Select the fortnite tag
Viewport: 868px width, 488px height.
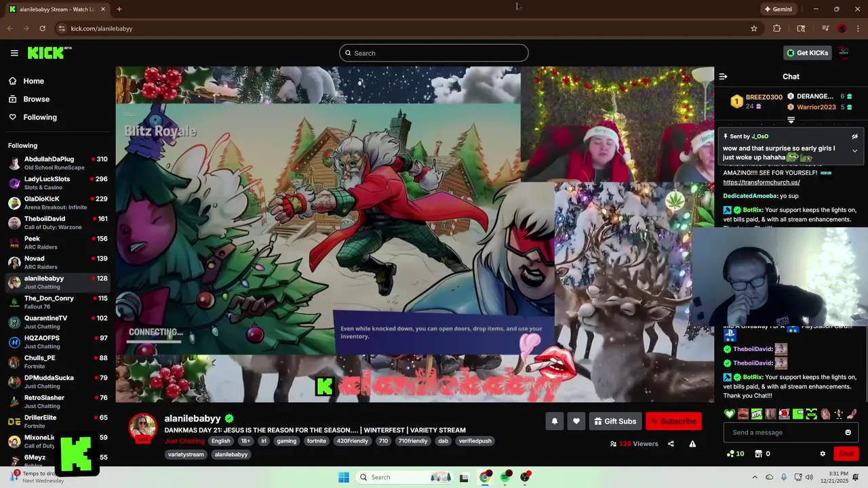coord(317,441)
